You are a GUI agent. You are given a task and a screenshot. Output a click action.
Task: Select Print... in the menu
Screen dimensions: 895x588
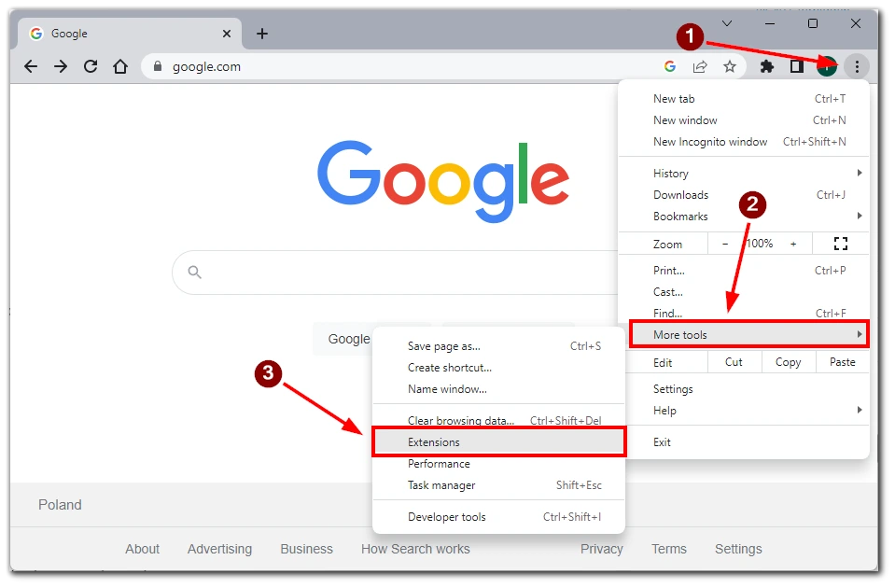point(744,271)
